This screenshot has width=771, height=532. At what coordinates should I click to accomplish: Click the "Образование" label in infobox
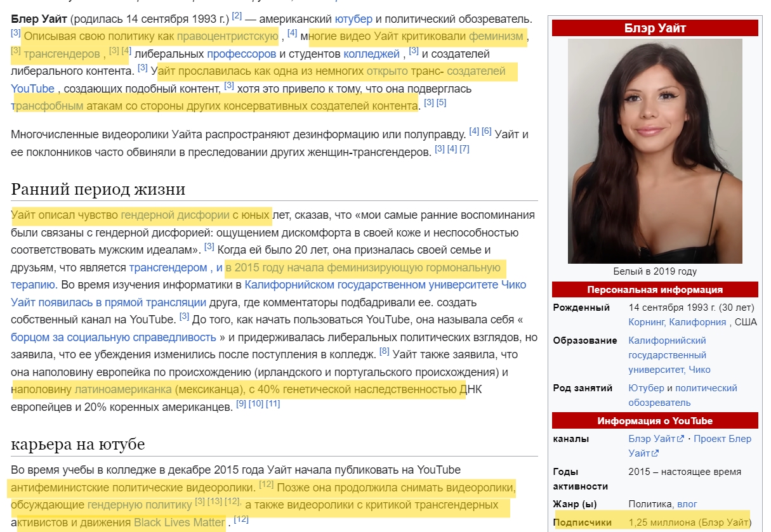tap(585, 341)
